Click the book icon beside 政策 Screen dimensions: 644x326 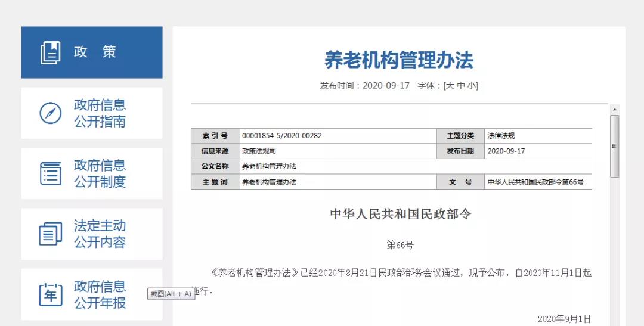[x=50, y=52]
